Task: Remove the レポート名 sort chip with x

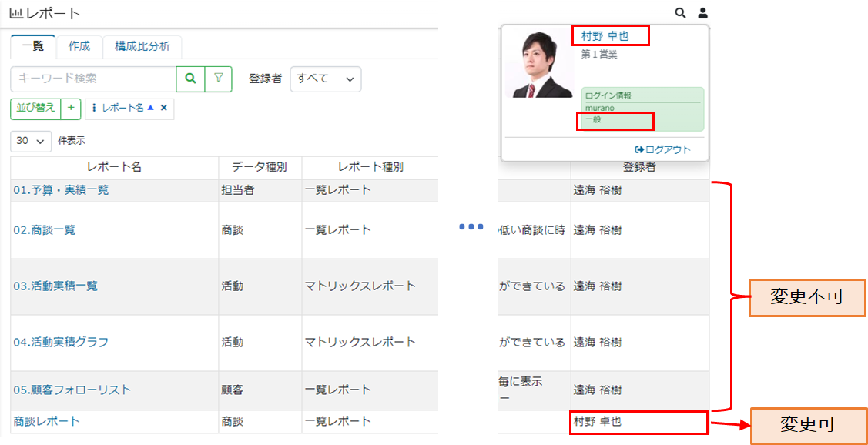Action: tap(164, 109)
